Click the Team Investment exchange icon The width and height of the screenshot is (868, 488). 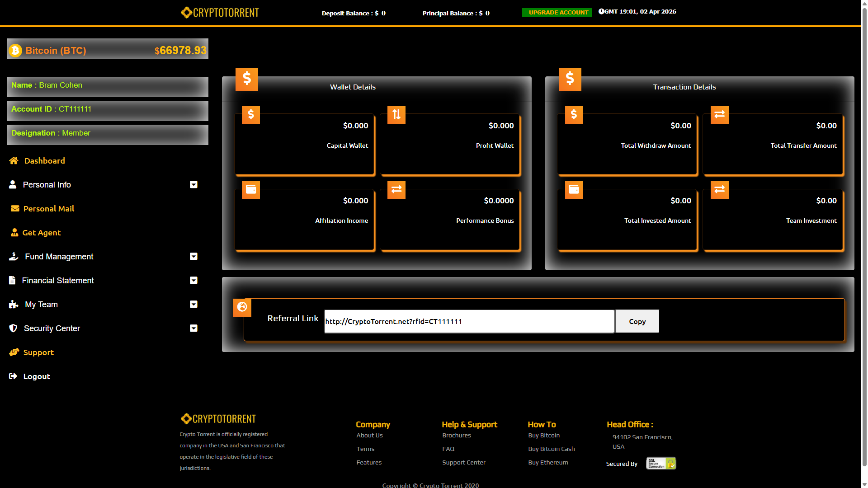tap(720, 190)
